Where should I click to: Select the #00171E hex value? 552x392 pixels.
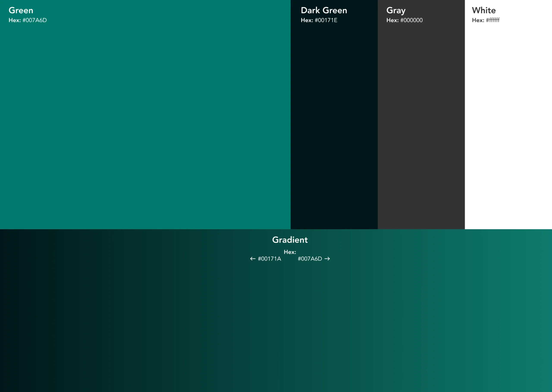326,20
